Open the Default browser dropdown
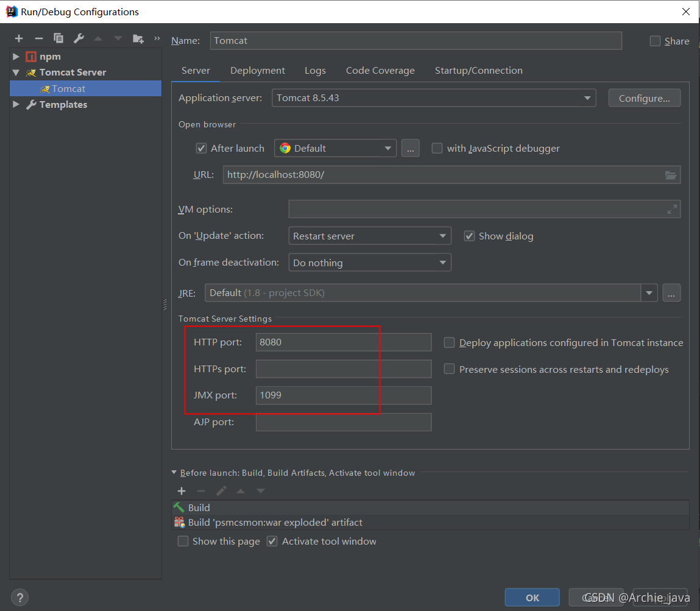700x611 pixels. (x=335, y=148)
